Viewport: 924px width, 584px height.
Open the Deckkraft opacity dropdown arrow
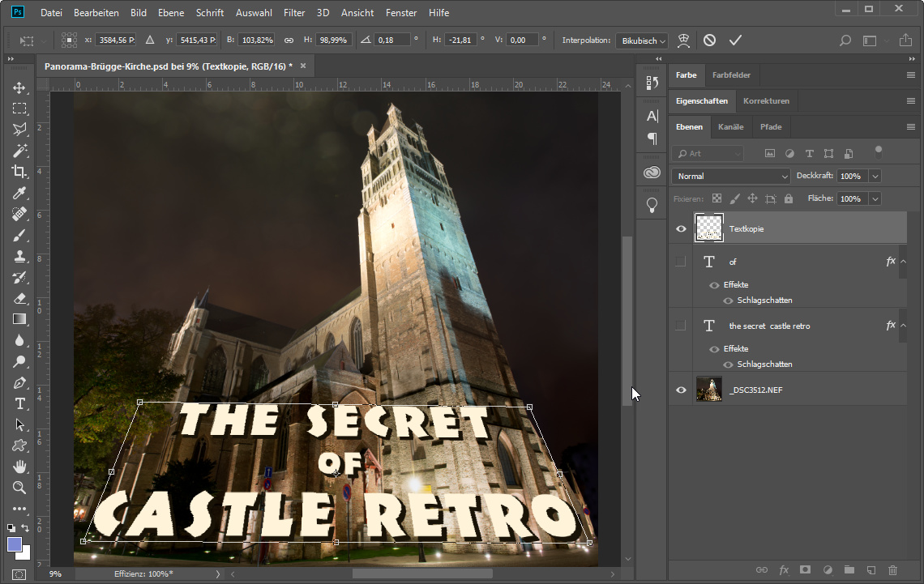875,176
